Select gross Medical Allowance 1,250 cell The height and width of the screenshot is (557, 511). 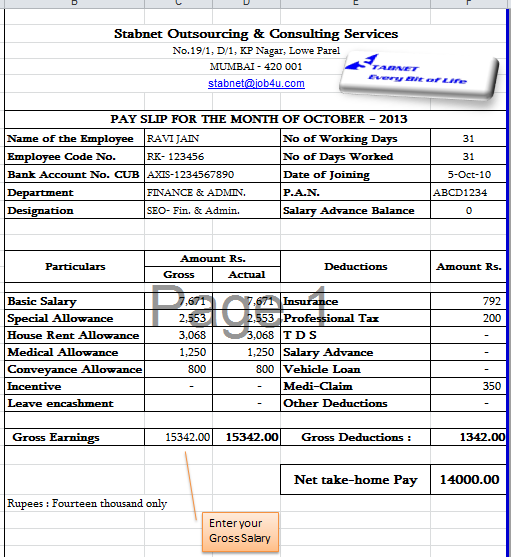(x=179, y=352)
